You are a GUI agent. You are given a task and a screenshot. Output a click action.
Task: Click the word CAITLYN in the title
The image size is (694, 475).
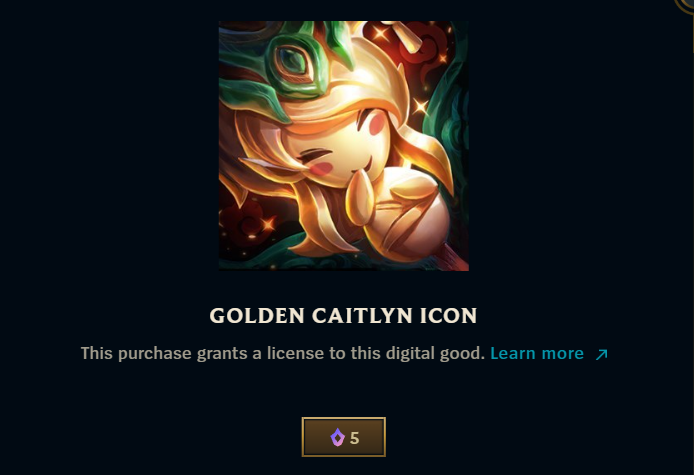point(362,316)
